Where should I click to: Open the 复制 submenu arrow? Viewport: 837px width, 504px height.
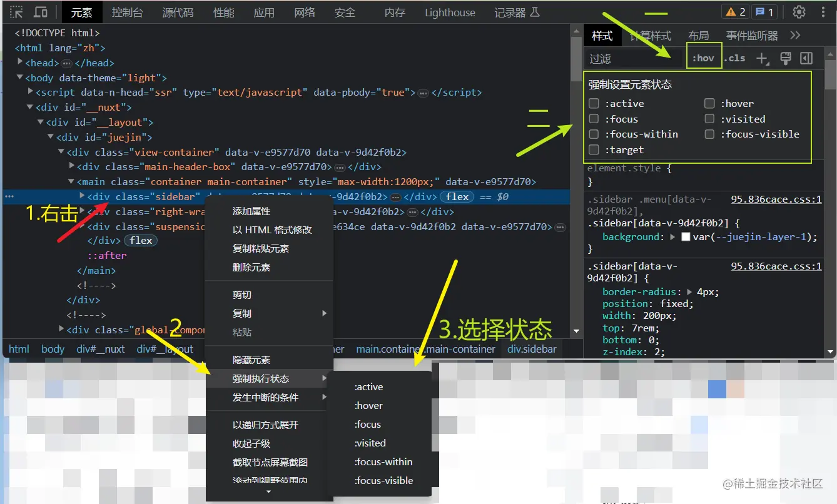click(324, 313)
